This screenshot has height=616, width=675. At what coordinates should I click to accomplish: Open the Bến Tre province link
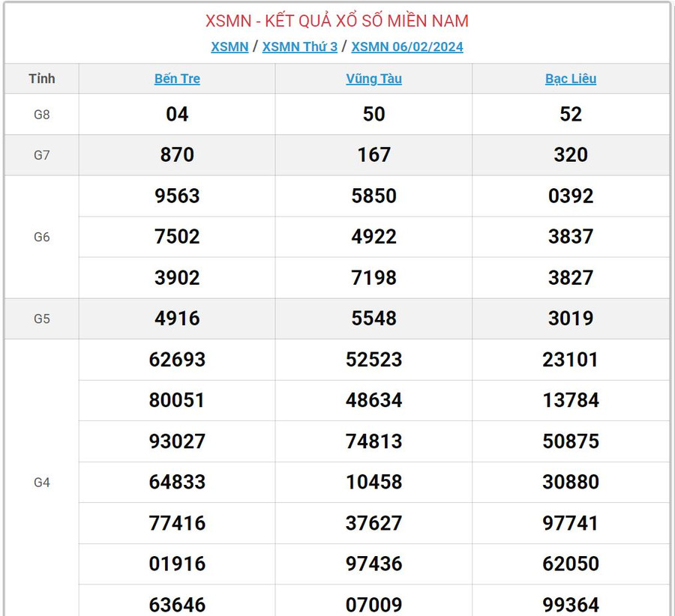pos(177,79)
